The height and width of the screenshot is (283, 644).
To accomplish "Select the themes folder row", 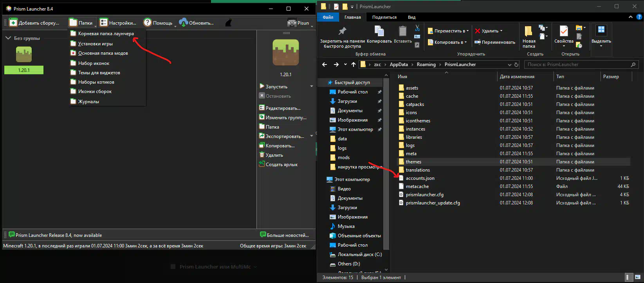I will click(x=513, y=162).
